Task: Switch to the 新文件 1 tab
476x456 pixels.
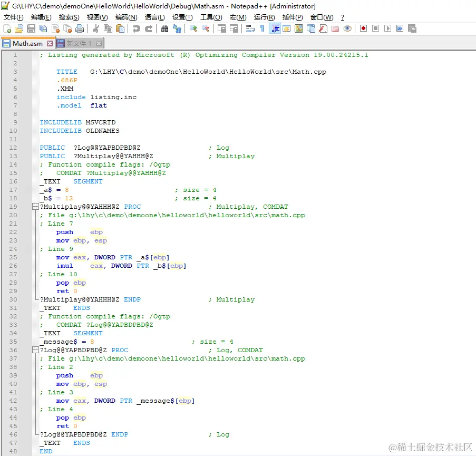Action: tap(79, 43)
